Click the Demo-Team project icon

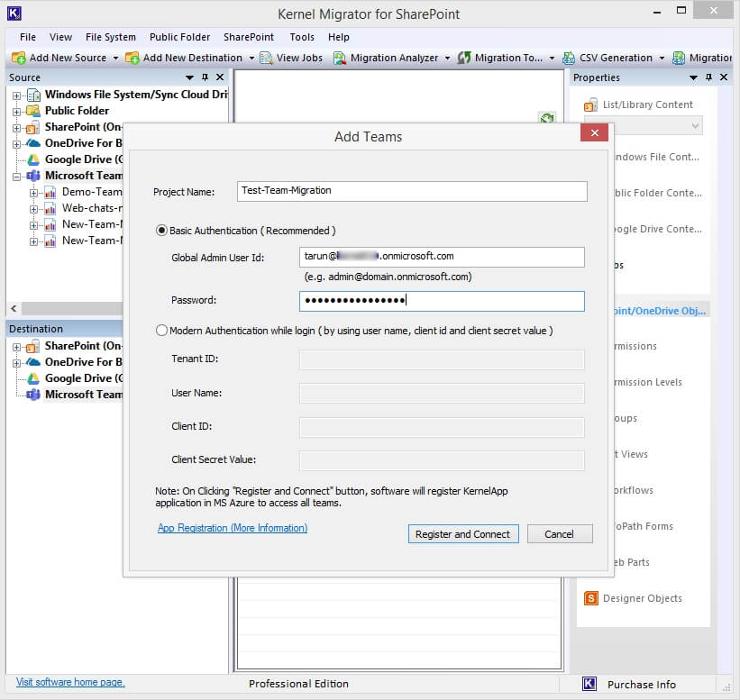[50, 193]
